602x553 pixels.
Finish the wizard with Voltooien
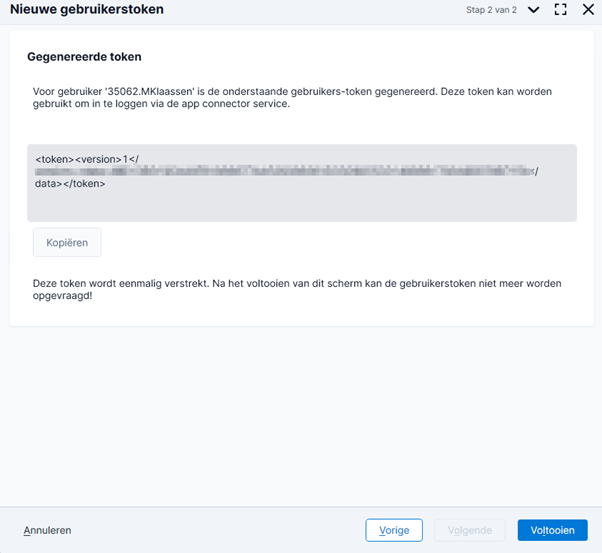552,530
